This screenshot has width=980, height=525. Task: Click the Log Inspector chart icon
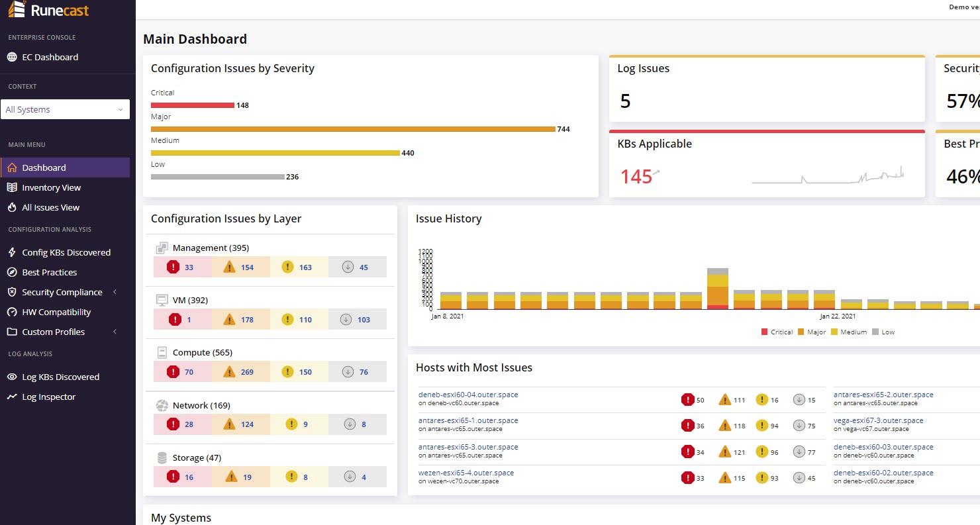(x=12, y=397)
